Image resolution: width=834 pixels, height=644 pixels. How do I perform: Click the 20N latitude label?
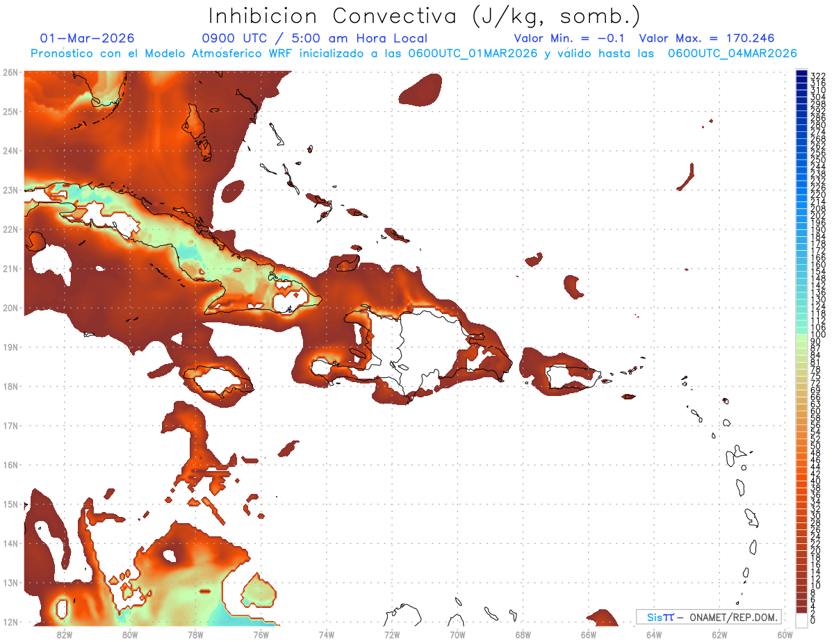[10, 308]
